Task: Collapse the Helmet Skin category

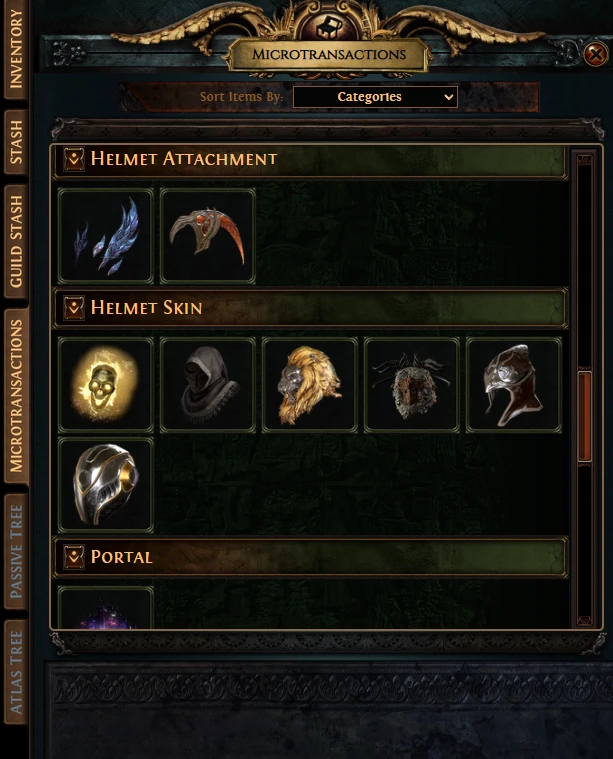Action: [x=74, y=307]
